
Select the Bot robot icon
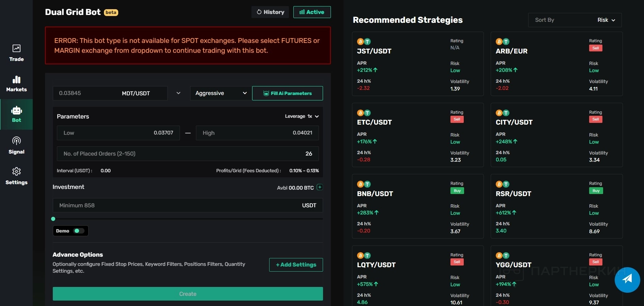(x=16, y=111)
